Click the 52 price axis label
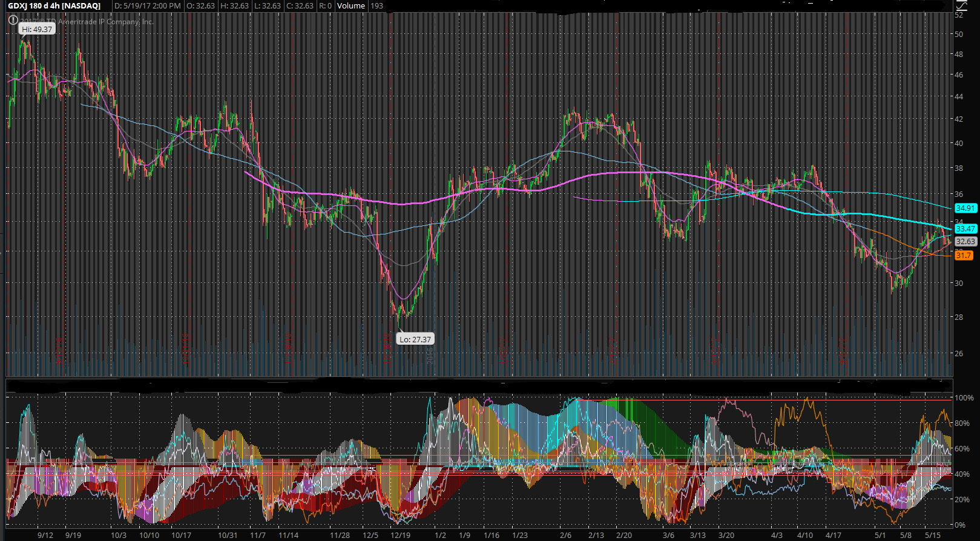The height and width of the screenshot is (541, 980). [x=959, y=15]
